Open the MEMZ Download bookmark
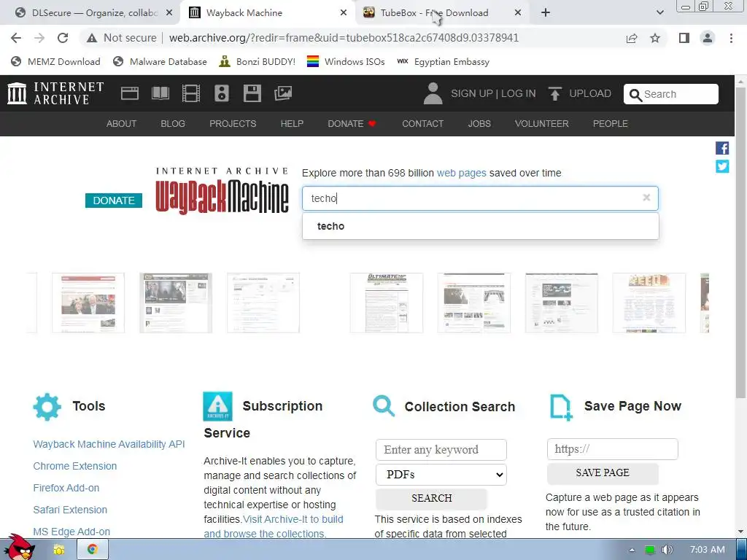This screenshot has height=560, width=747. pyautogui.click(x=55, y=62)
